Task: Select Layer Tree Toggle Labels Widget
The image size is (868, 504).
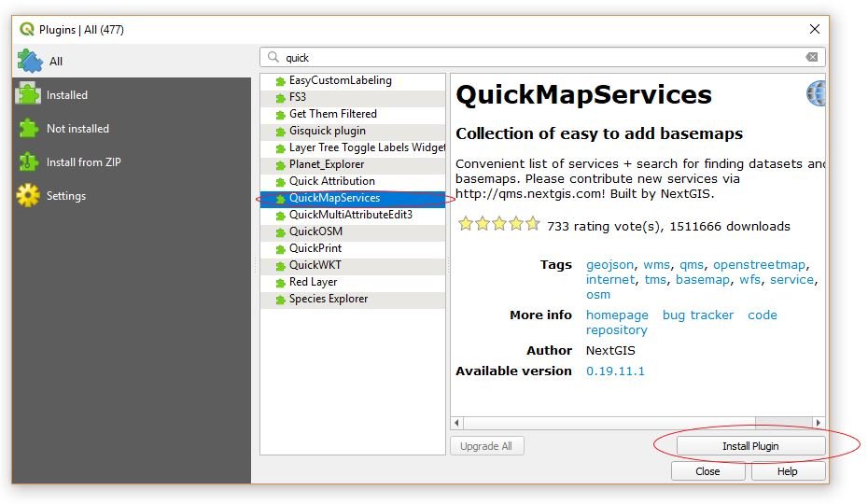Action: (x=353, y=147)
